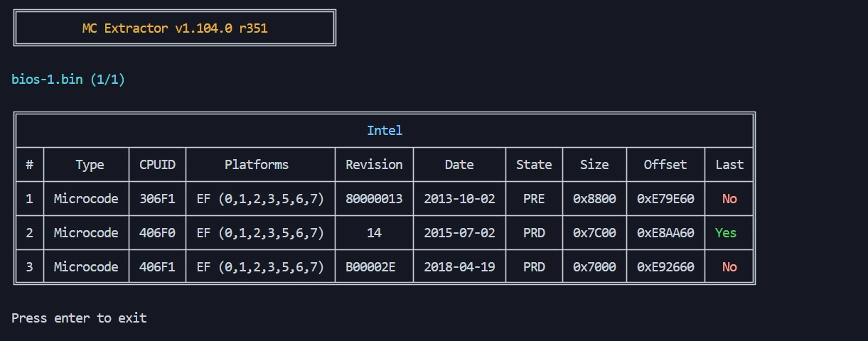Select offset 0xE8AA60
Viewport: 868px width, 341px height.
[x=665, y=233]
